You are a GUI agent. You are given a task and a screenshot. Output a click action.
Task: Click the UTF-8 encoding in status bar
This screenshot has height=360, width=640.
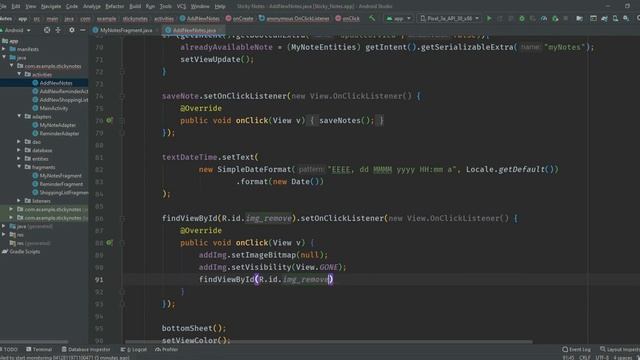(602, 358)
